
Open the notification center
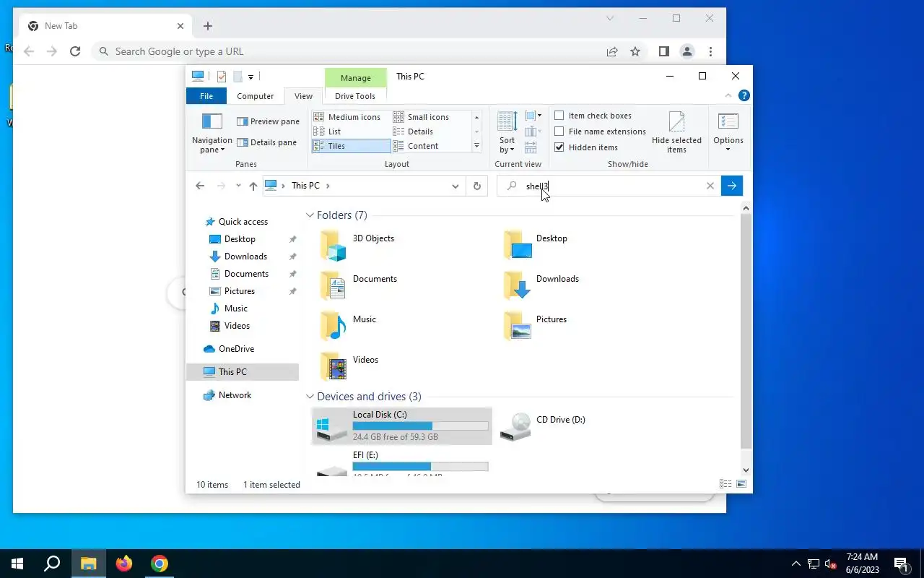click(x=902, y=564)
